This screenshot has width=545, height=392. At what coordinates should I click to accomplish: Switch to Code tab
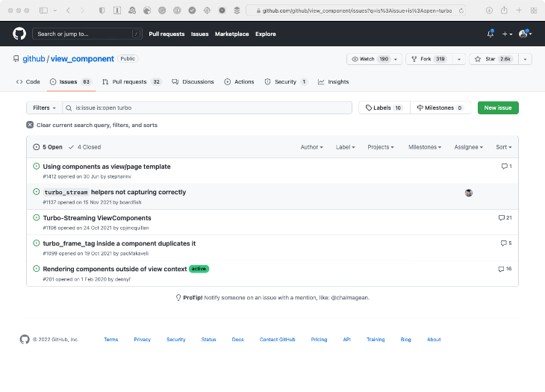point(28,81)
